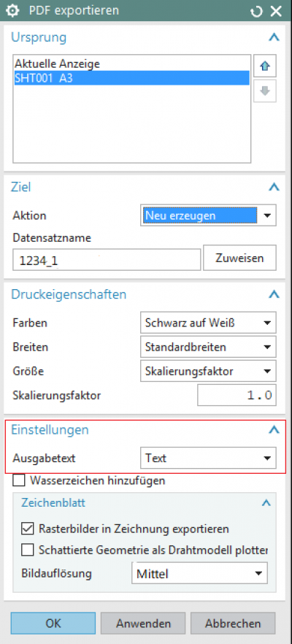Viewport: 292px width, 644px height.
Task: Collapse the Ursprung section chevron
Action: (274, 37)
